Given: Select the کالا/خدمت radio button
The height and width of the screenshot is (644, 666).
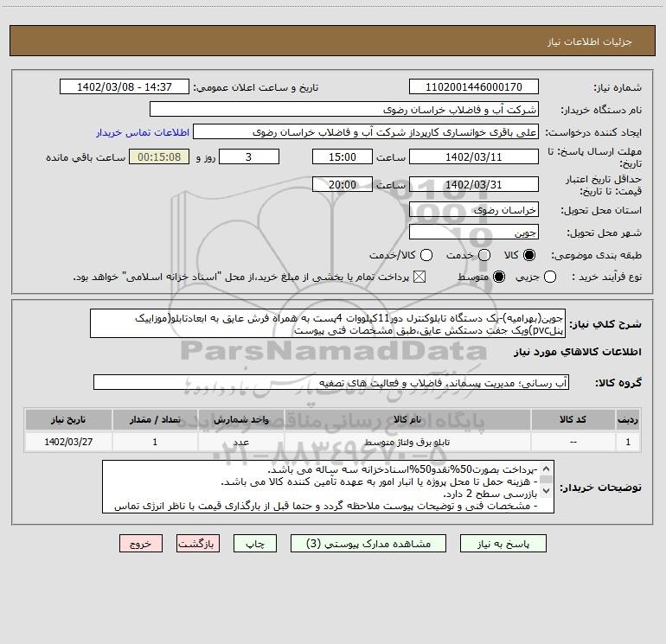Looking at the screenshot, I should [426, 255].
